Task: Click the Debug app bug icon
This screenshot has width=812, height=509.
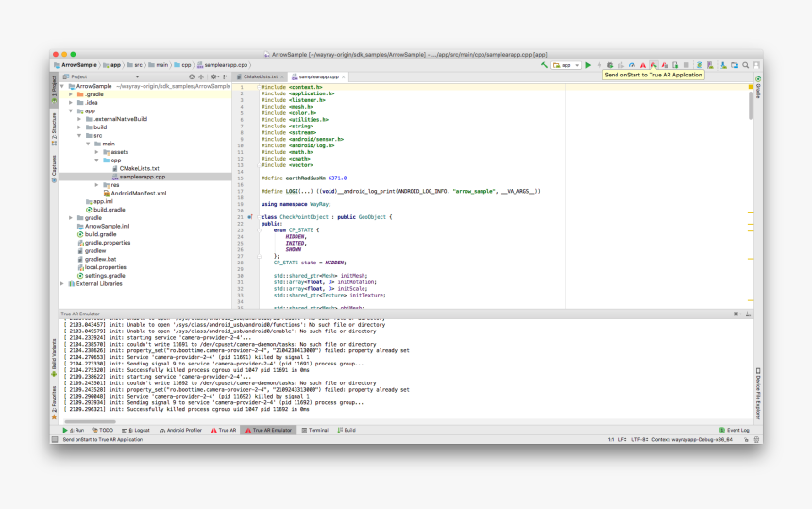Action: [x=610, y=65]
